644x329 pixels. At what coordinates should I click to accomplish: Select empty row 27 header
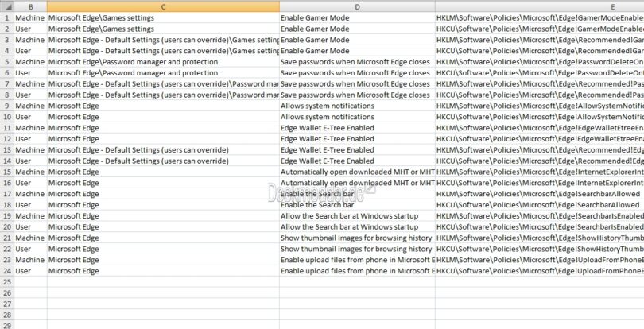[6, 304]
